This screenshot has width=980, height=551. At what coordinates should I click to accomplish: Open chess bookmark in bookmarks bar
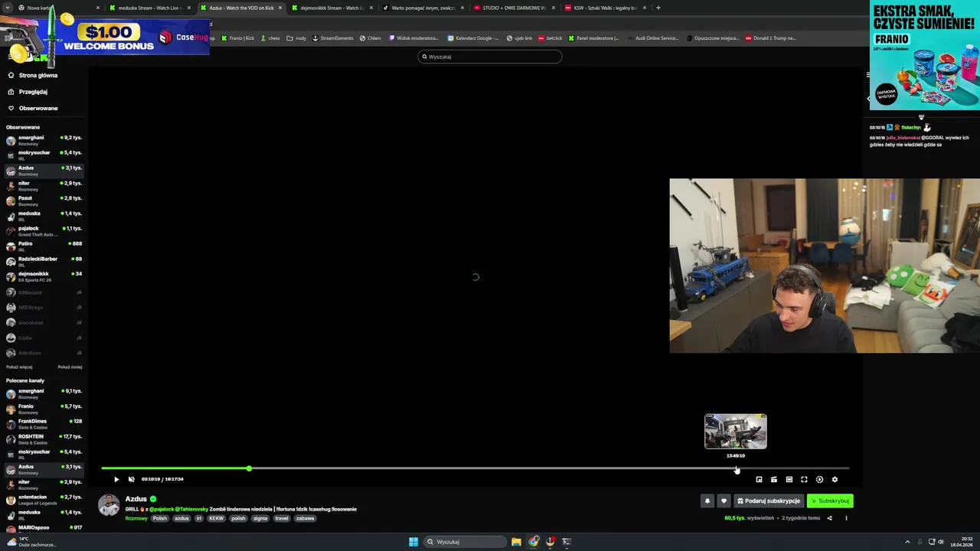[269, 38]
